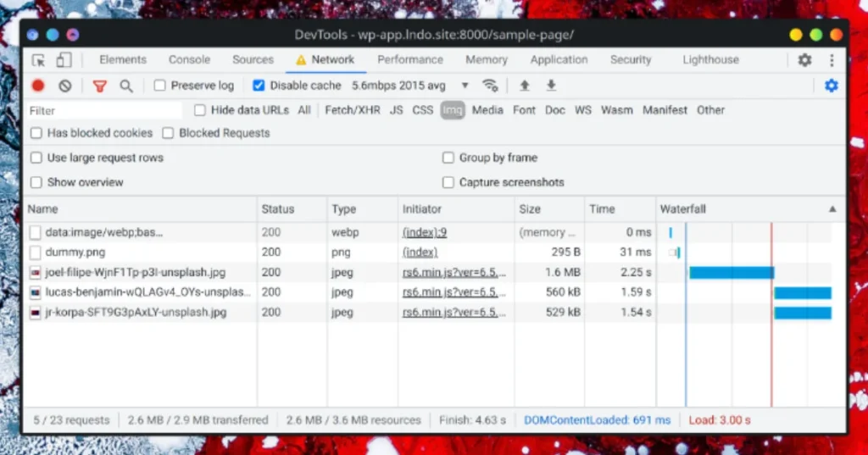Click the red record network log button
The image size is (868, 455).
point(38,86)
